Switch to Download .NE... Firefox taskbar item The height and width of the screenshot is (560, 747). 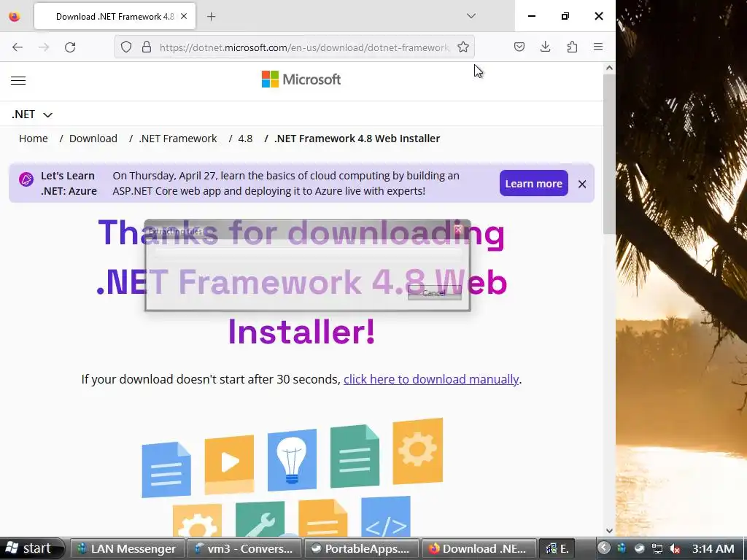coord(479,549)
